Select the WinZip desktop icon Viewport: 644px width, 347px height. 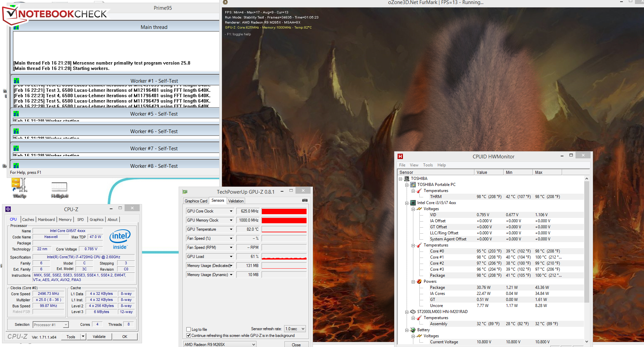tap(19, 188)
